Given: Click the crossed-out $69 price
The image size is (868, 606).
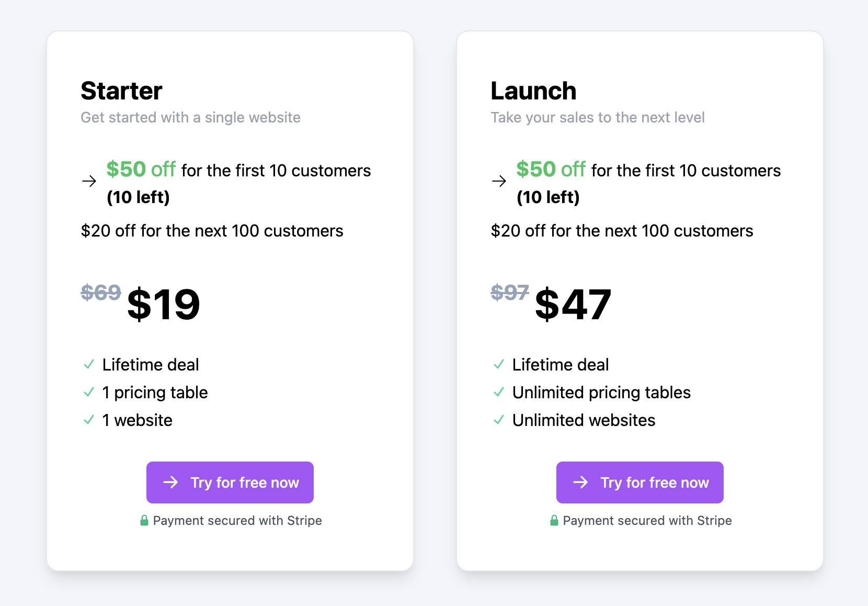Looking at the screenshot, I should [x=101, y=292].
